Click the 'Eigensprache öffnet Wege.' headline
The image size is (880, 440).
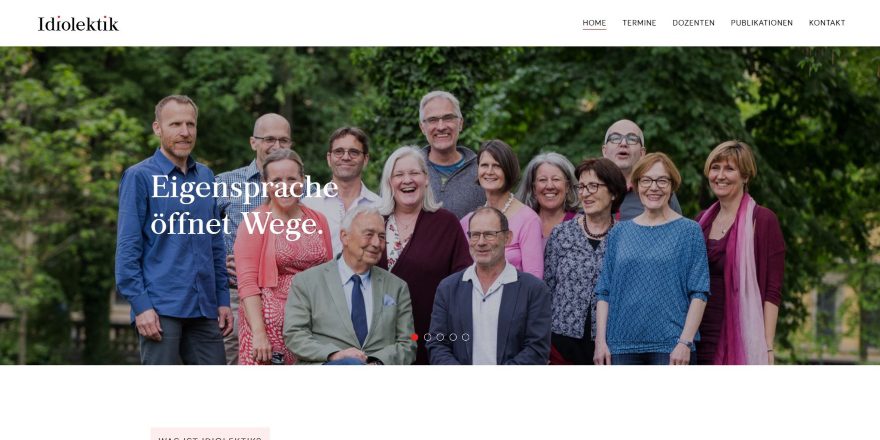point(244,205)
